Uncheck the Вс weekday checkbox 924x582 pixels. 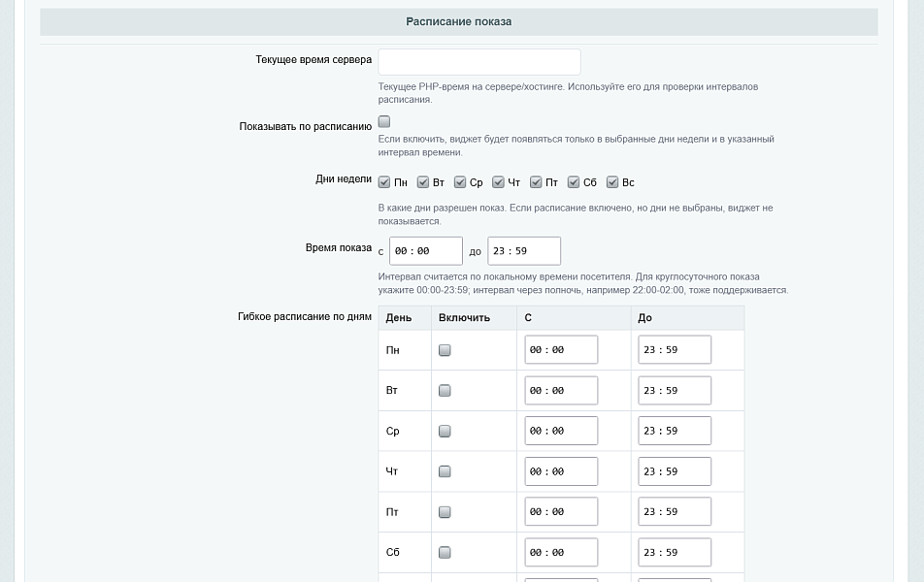[x=612, y=182]
